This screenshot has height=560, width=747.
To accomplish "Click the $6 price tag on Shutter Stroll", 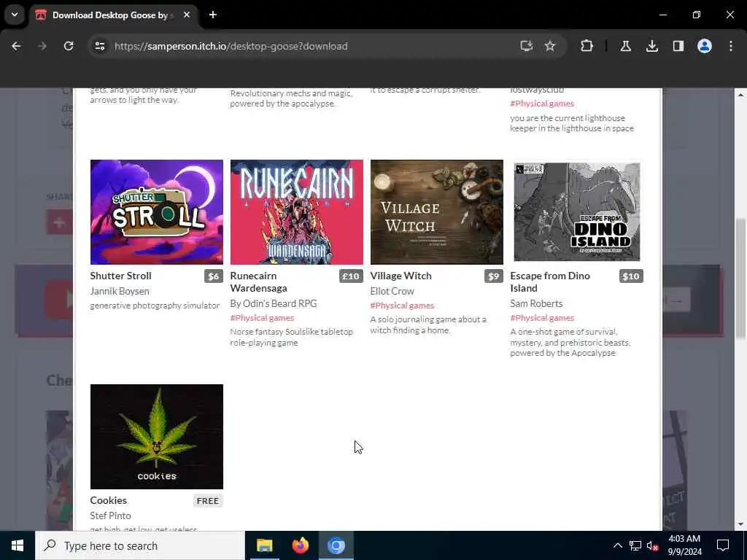I will coord(214,276).
